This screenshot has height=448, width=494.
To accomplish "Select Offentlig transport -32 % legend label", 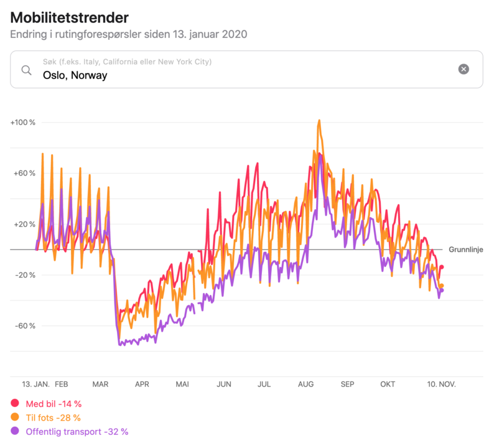I will 77,432.
